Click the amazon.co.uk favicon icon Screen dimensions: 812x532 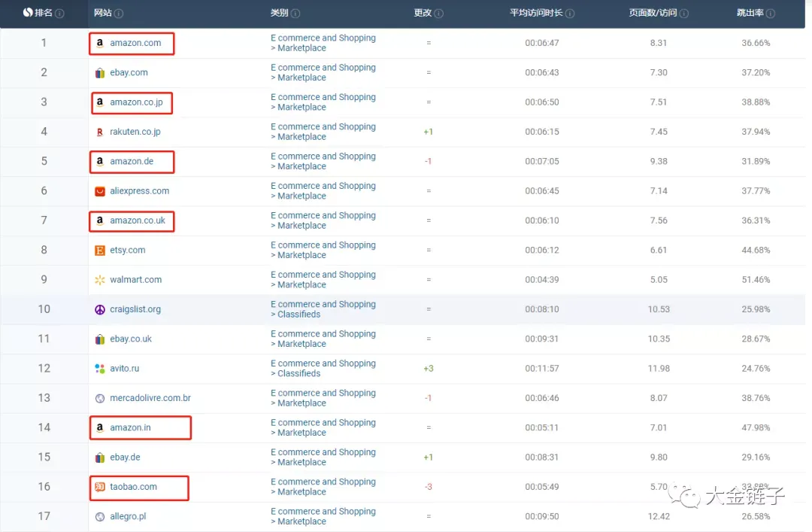100,220
